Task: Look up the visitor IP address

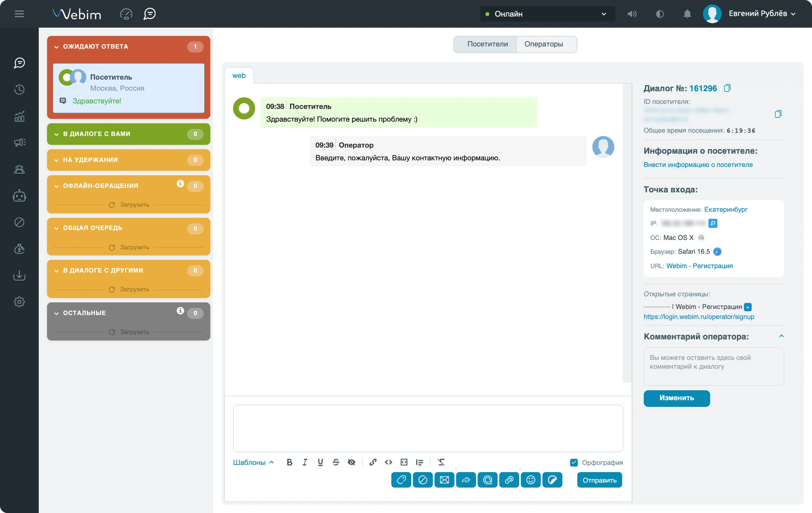Action: 713,223
